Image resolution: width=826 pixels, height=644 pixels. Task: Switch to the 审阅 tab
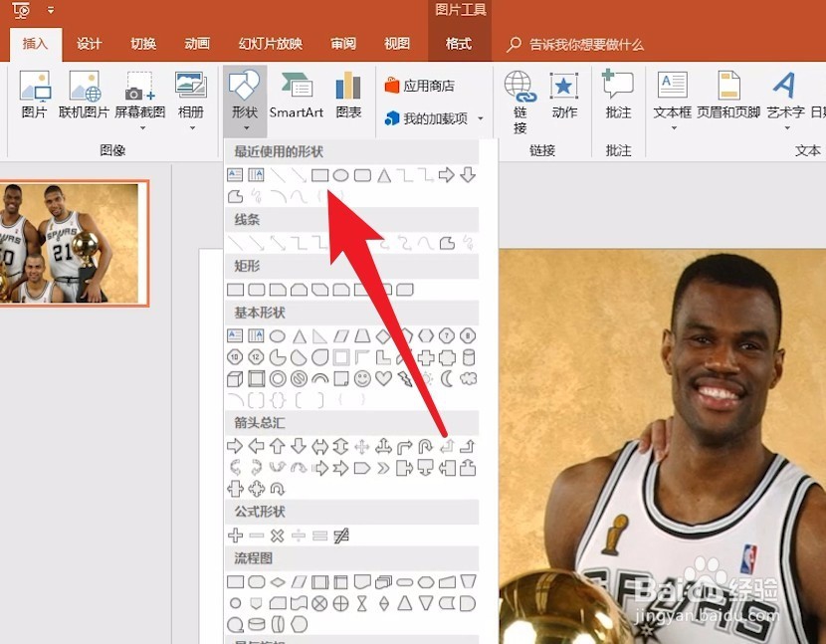343,44
